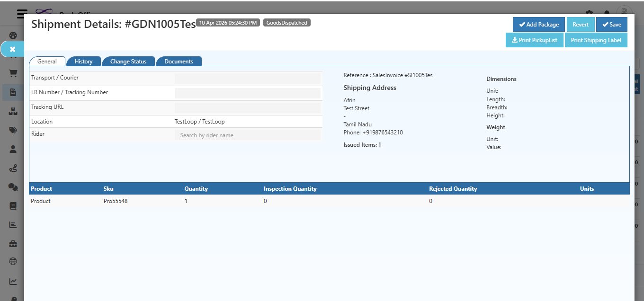Click the price tag icon in sidebar

(x=13, y=130)
